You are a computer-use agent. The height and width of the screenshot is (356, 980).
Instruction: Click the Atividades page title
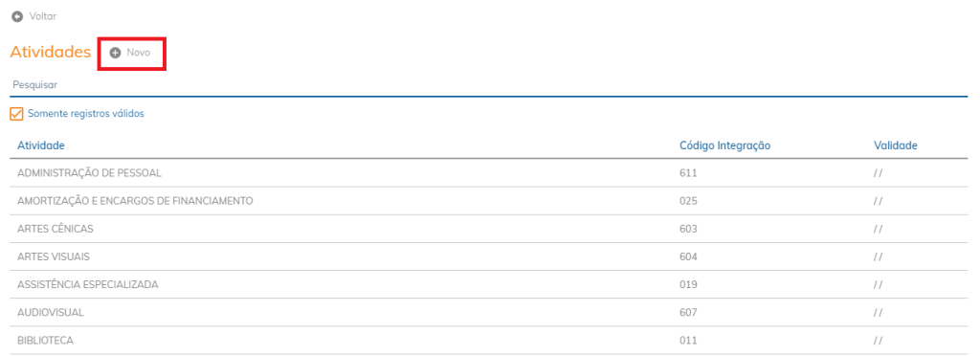point(51,53)
